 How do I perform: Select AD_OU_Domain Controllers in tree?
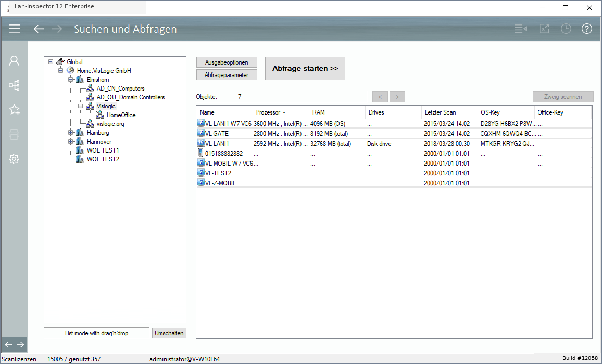[131, 97]
